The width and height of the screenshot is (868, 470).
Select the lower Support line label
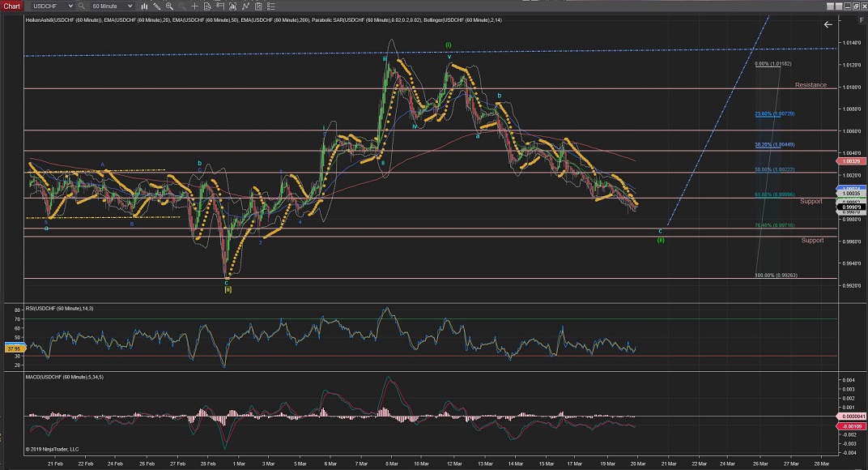(x=812, y=240)
